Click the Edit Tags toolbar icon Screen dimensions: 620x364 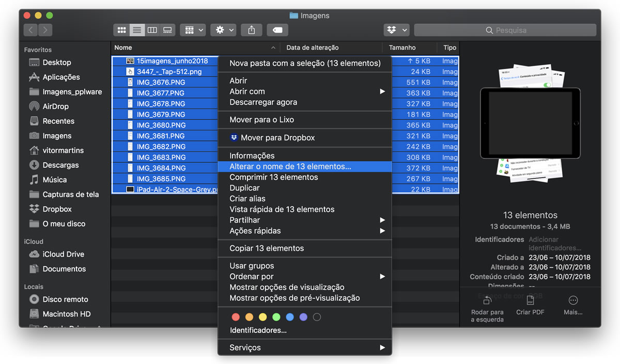[277, 30]
